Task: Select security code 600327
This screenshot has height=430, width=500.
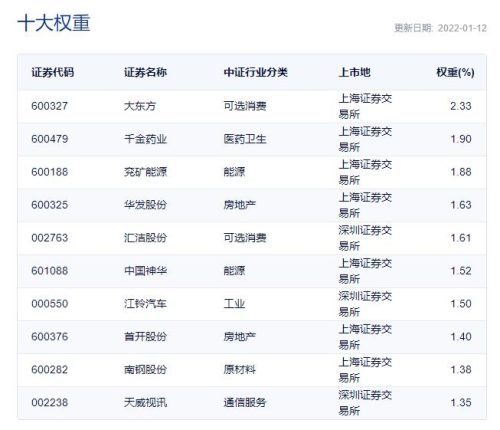Action: (x=50, y=106)
